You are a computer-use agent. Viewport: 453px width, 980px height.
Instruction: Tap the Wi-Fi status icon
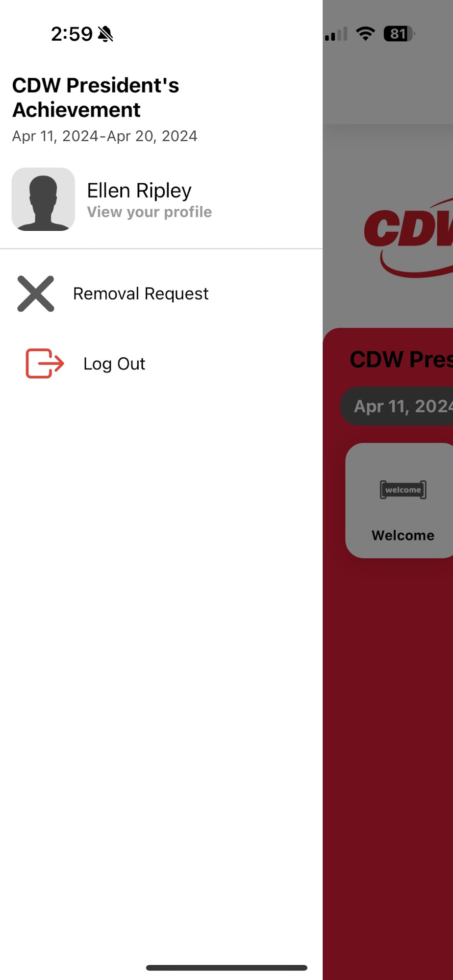(365, 33)
